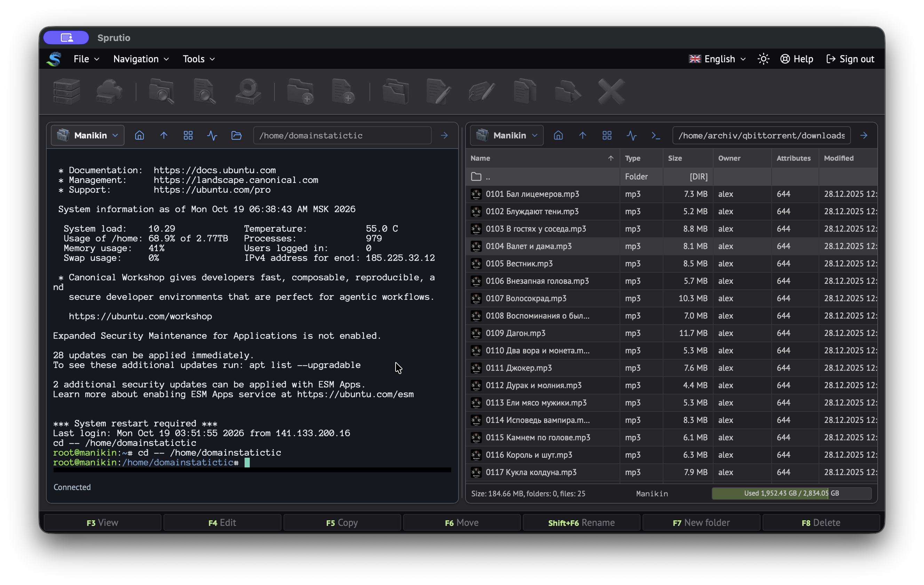
Task: Click the move files toolbar icon
Action: (568, 92)
